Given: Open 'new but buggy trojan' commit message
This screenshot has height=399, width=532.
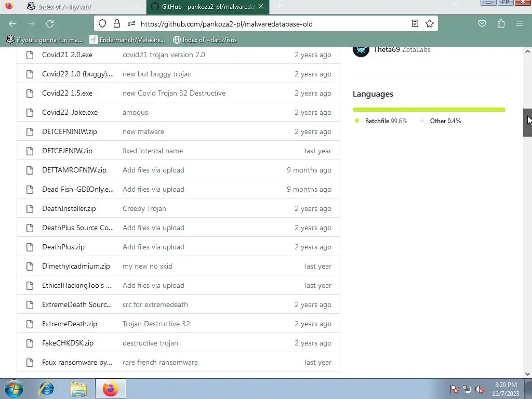Looking at the screenshot, I should point(157,74).
